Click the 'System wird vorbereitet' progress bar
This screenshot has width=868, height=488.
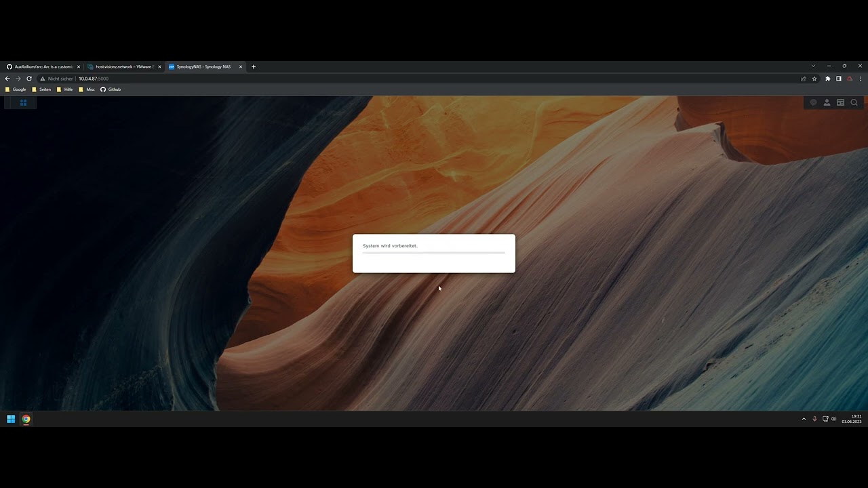tap(434, 253)
